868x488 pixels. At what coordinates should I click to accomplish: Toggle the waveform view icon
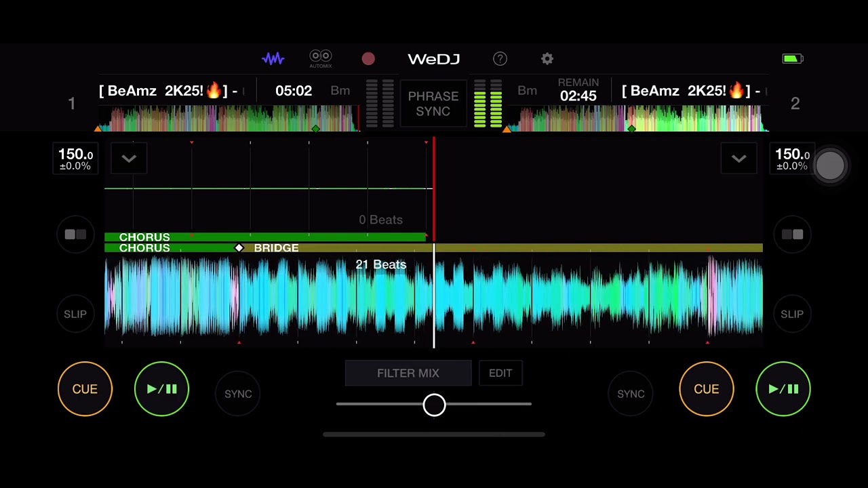point(273,59)
